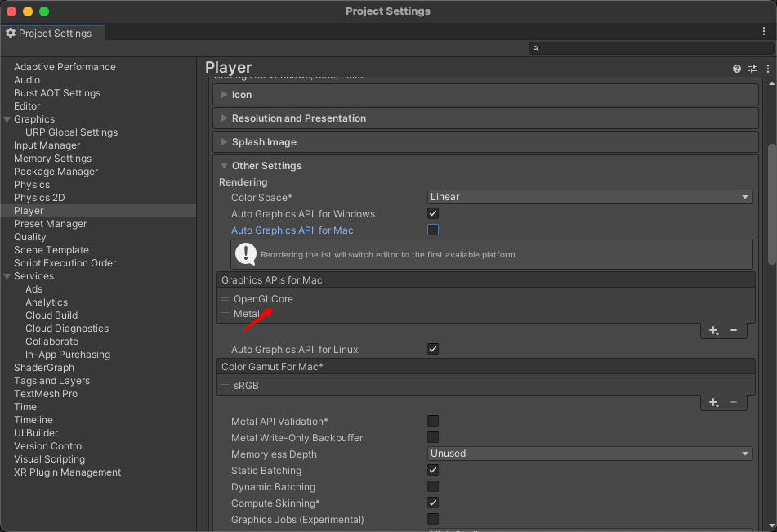This screenshot has width=777, height=532.
Task: Click the Player panel vertical scrollbar
Action: [x=771, y=204]
